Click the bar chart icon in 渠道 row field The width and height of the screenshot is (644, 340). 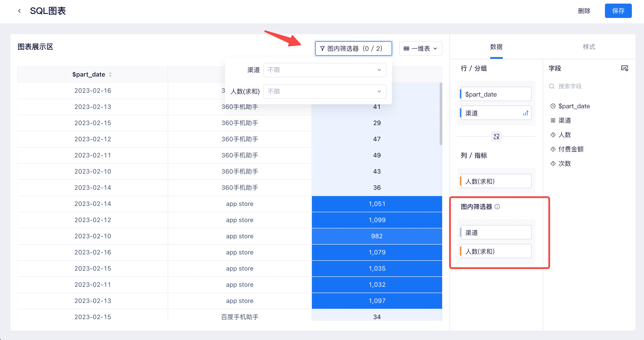[525, 113]
